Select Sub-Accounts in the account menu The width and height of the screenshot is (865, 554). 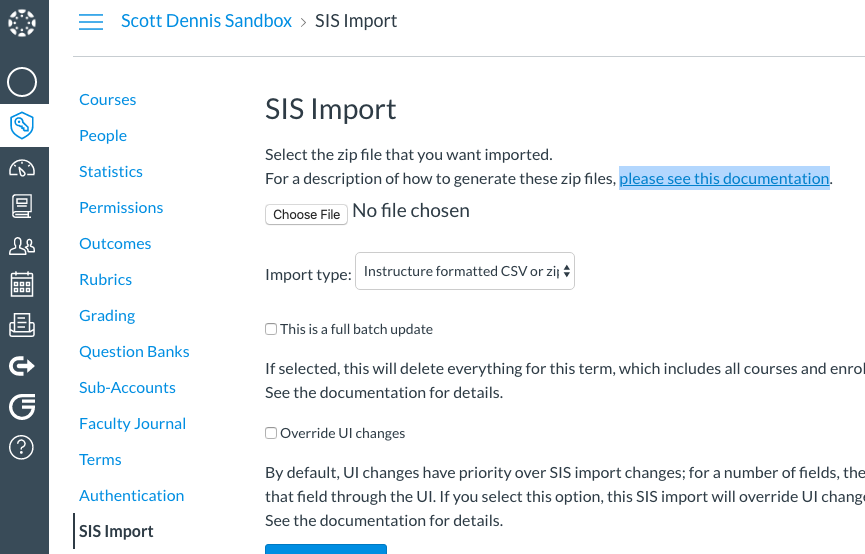(127, 387)
